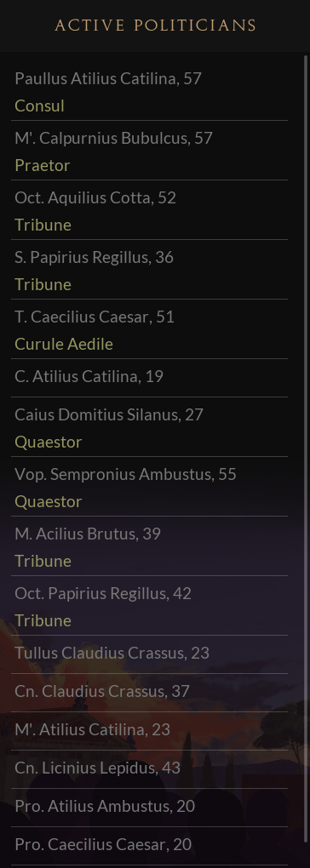
Task: Click the Curule Aedile office label
Action: tap(64, 344)
